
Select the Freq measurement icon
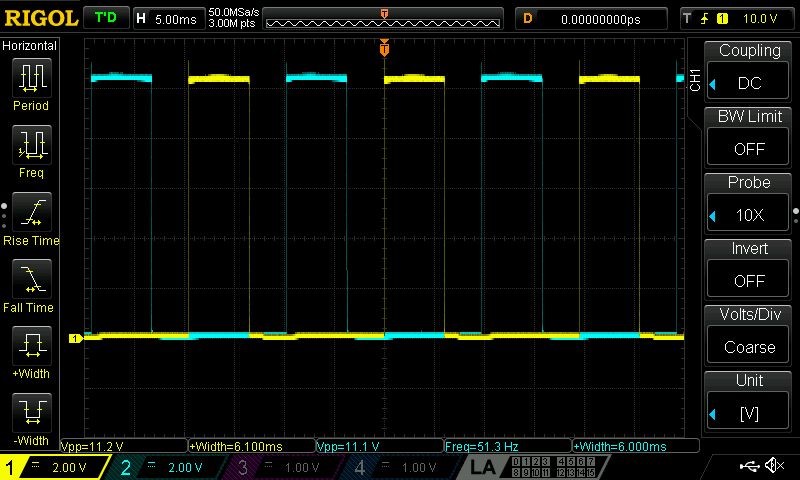click(x=32, y=145)
